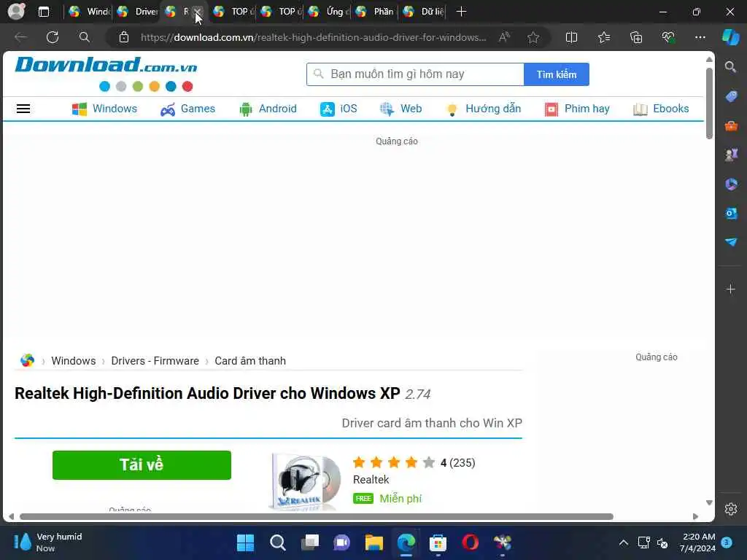Click the 'Tìm kiếm' search button
This screenshot has width=747, height=560.
click(x=557, y=74)
